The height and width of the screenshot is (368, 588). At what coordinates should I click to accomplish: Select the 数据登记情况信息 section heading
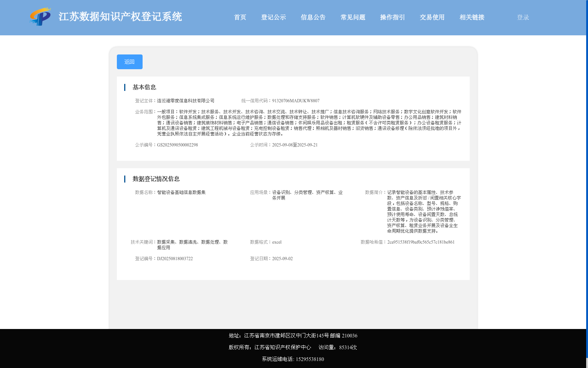(156, 179)
